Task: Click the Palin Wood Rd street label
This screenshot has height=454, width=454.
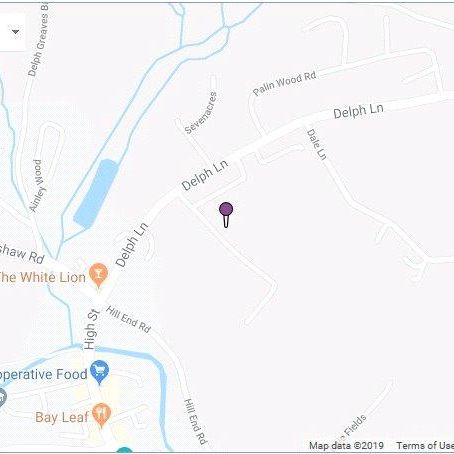Action: (284, 83)
